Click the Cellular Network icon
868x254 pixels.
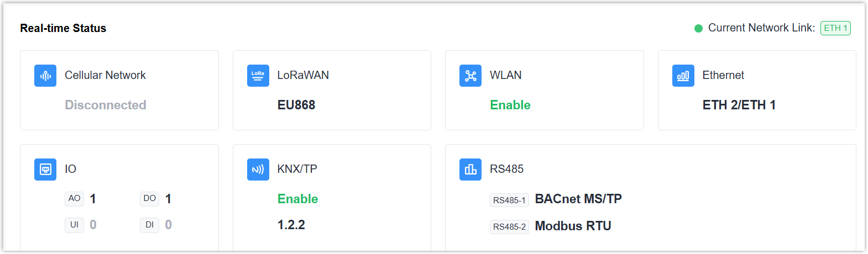pyautogui.click(x=45, y=76)
